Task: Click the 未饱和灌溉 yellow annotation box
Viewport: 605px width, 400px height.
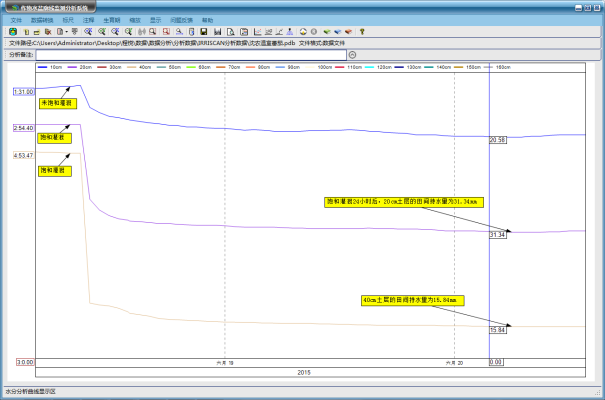Action: pyautogui.click(x=58, y=103)
